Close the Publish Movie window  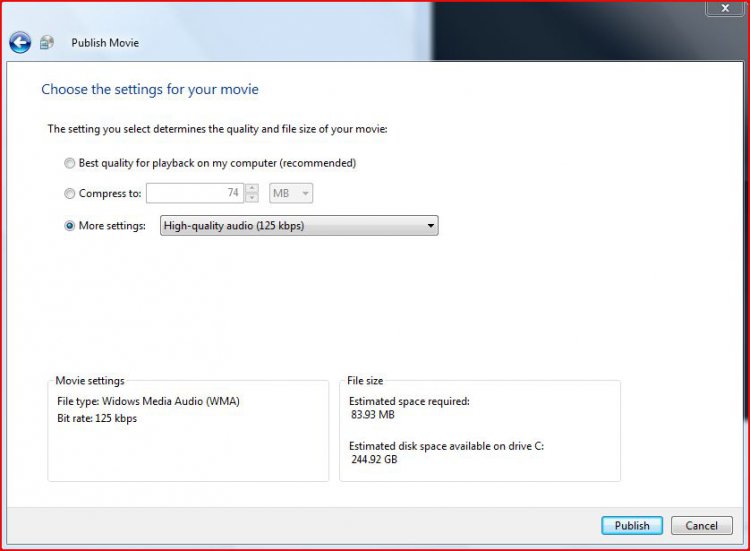pos(725,8)
